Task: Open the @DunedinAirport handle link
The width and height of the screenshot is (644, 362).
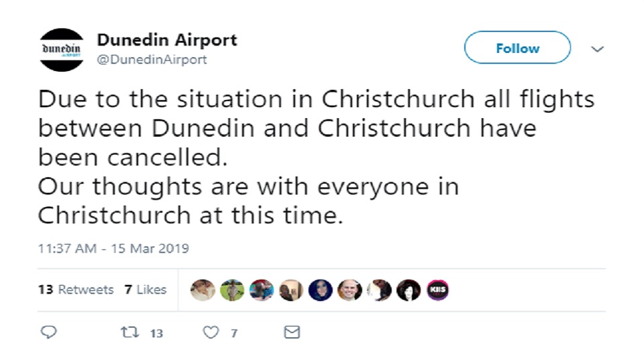Action: click(x=152, y=60)
